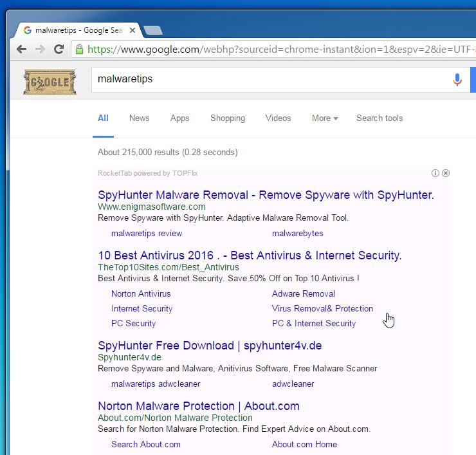
Task: Open a new tab with the tab button
Action: coord(153,30)
